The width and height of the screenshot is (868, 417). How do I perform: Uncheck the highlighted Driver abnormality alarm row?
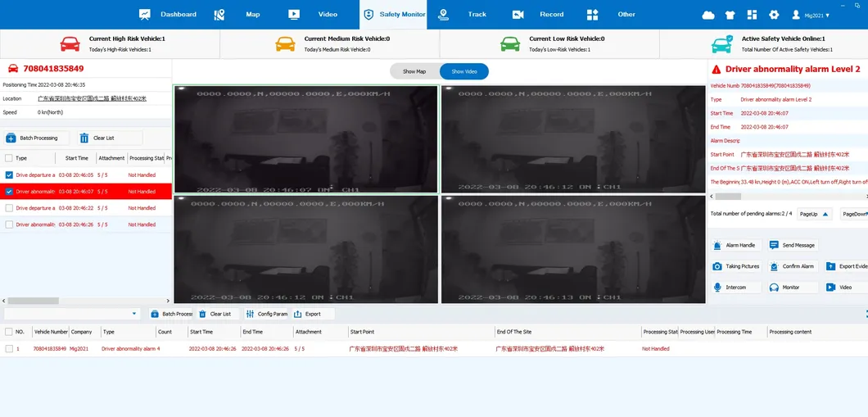coord(9,192)
